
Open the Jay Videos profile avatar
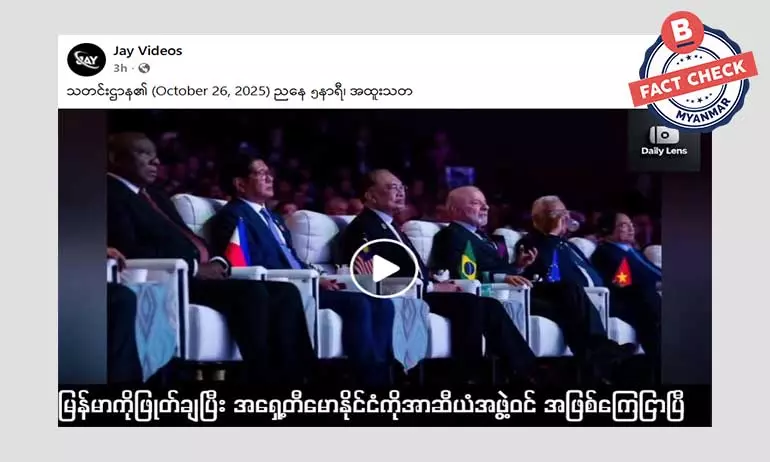pos(86,60)
